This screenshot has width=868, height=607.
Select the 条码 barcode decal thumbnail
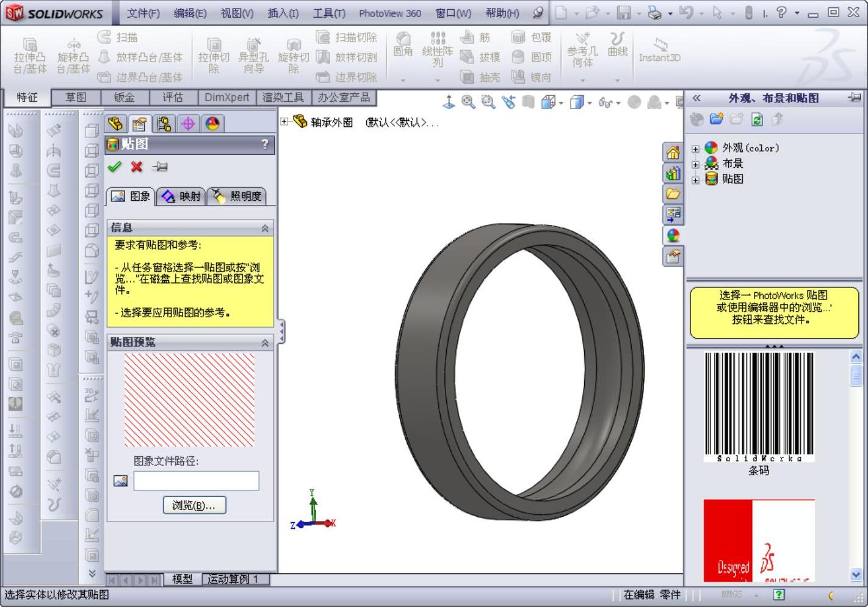click(759, 407)
